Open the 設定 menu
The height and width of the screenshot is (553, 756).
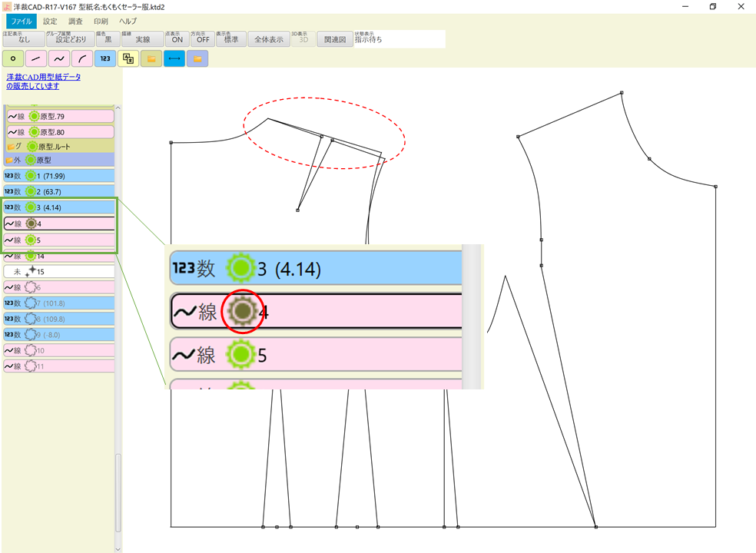50,22
